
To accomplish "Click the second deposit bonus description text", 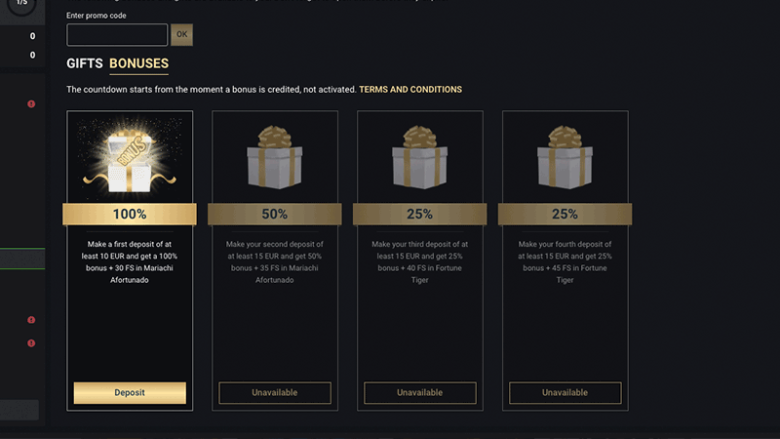I will click(275, 262).
